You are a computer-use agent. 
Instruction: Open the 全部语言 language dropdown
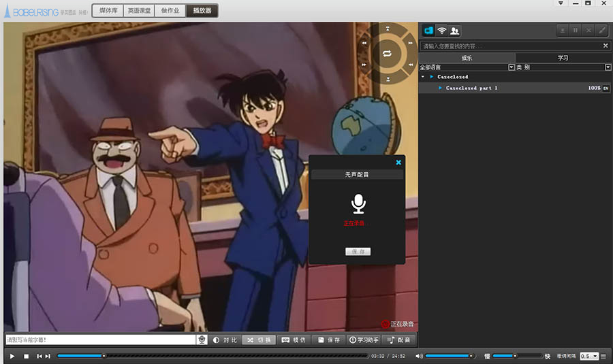[x=512, y=67]
